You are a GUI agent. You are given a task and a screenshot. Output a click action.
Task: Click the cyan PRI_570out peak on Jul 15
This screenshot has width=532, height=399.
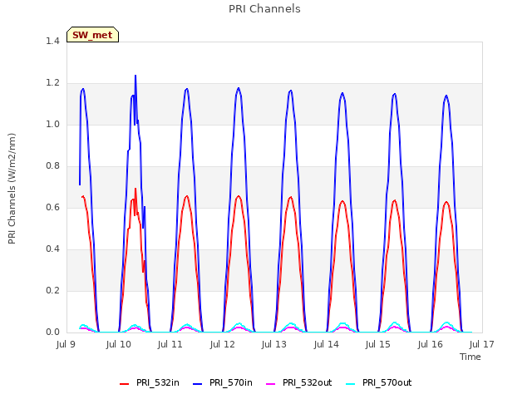pyautogui.click(x=395, y=323)
